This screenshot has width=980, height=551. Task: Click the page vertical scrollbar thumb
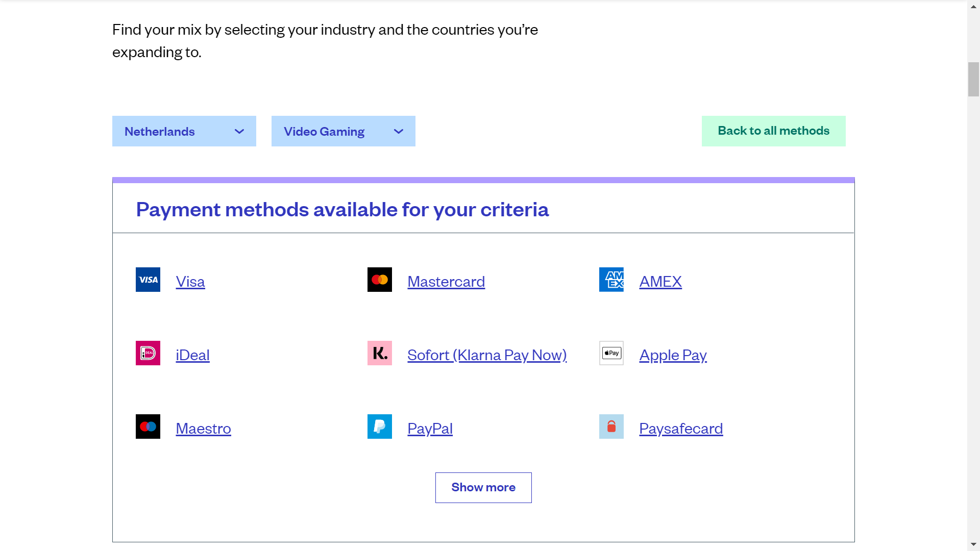coord(973,79)
